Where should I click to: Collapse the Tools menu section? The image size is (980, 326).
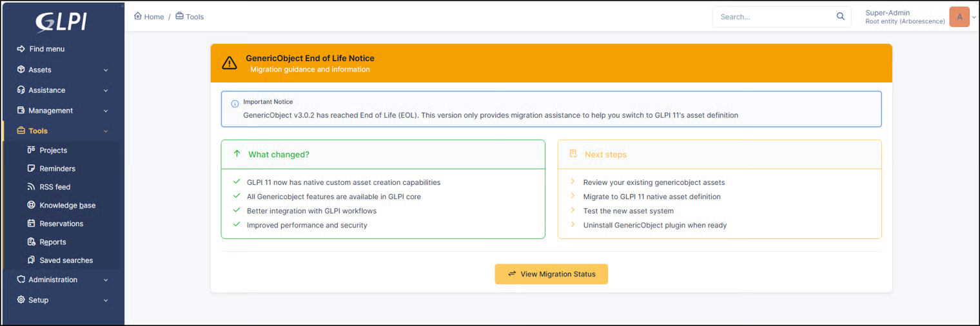pos(62,131)
